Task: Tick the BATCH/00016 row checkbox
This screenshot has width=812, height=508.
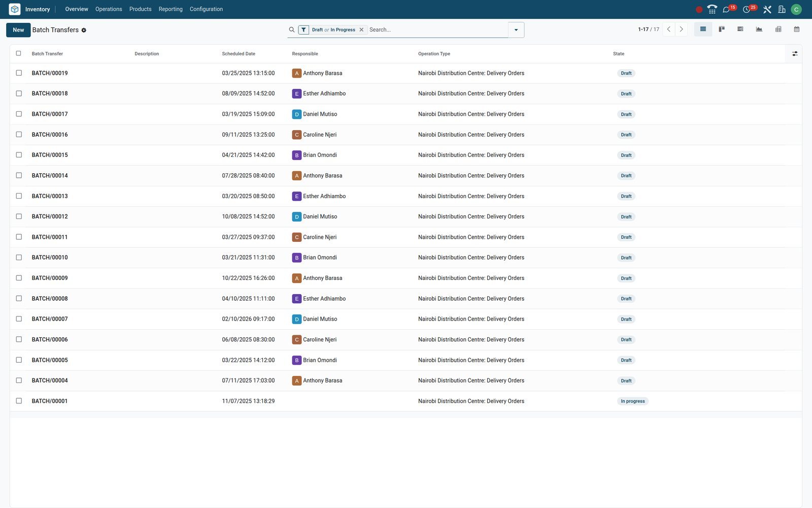Action: (19, 135)
